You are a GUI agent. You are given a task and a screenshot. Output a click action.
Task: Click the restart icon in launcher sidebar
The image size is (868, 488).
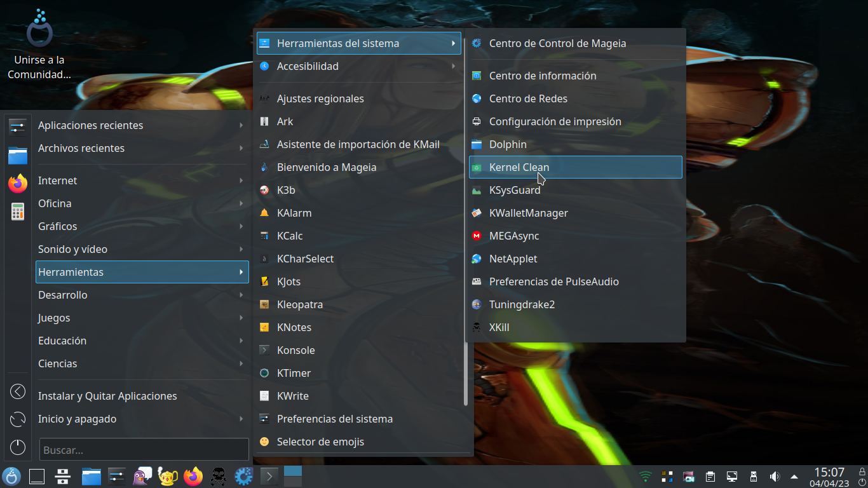18,419
